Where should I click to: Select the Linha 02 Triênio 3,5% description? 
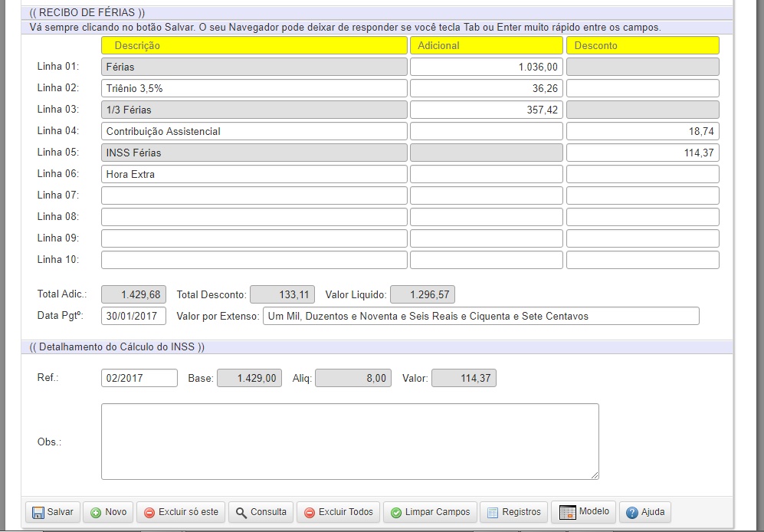point(254,88)
